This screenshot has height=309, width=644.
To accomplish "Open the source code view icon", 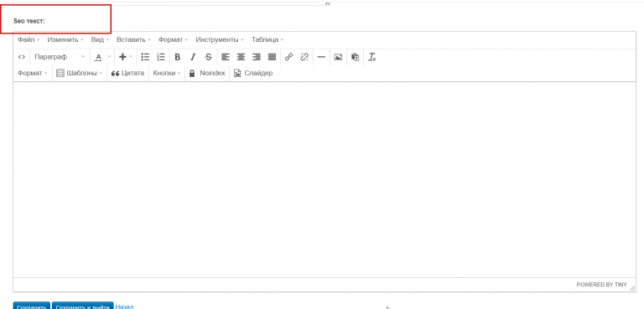I will click(22, 57).
